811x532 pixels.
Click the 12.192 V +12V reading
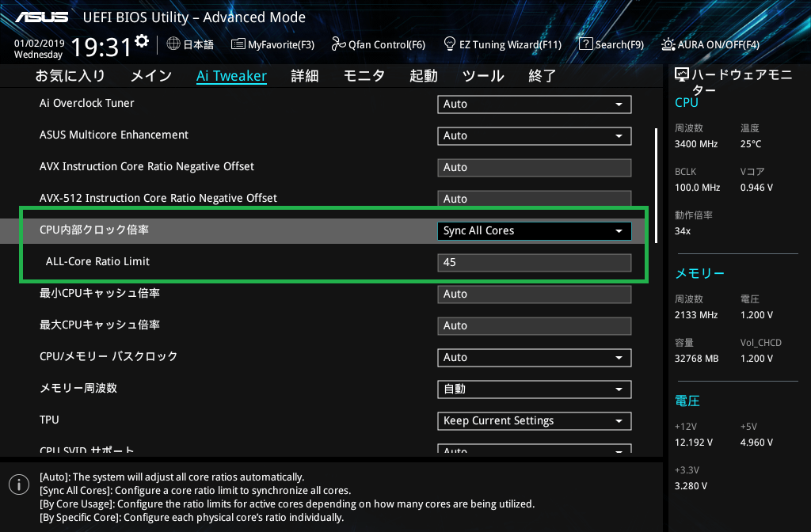click(694, 442)
